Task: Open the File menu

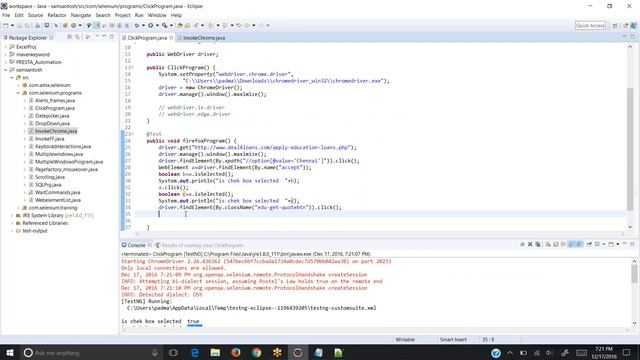Action: 6,15
